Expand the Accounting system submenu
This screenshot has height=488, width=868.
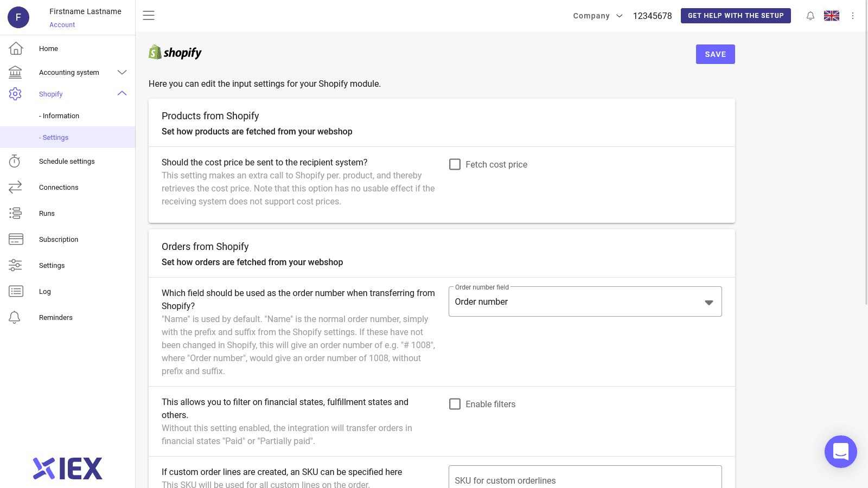(122, 72)
